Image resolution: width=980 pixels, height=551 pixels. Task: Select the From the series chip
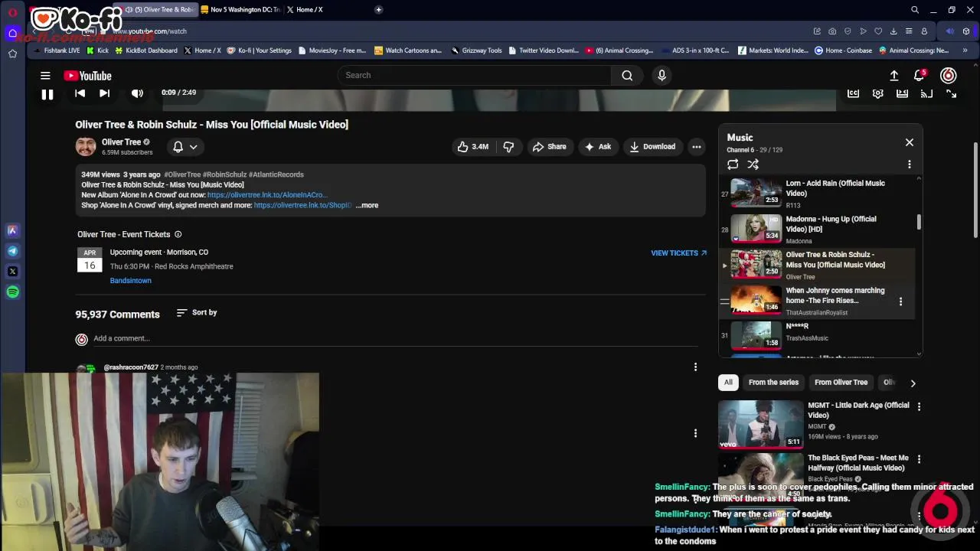773,382
